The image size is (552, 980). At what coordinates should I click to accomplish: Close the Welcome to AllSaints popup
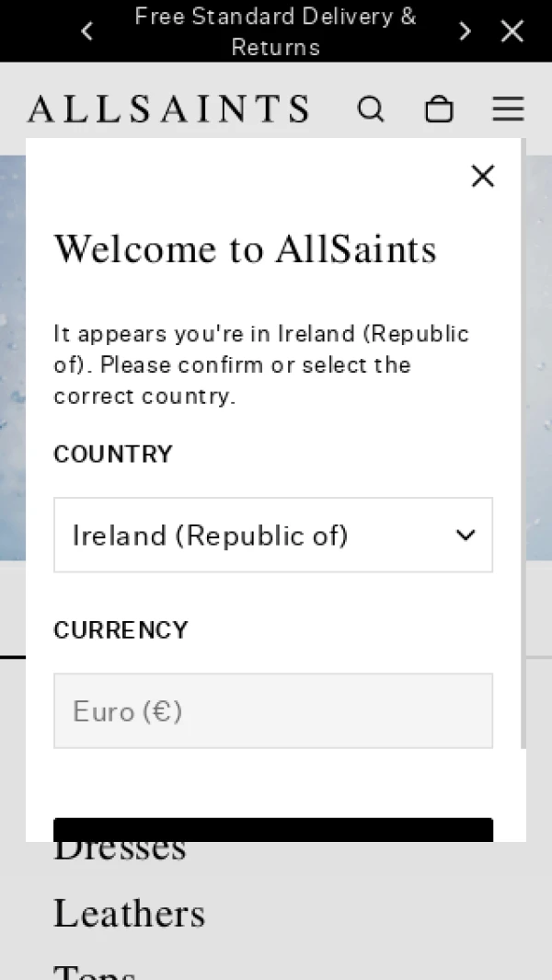coord(483,177)
